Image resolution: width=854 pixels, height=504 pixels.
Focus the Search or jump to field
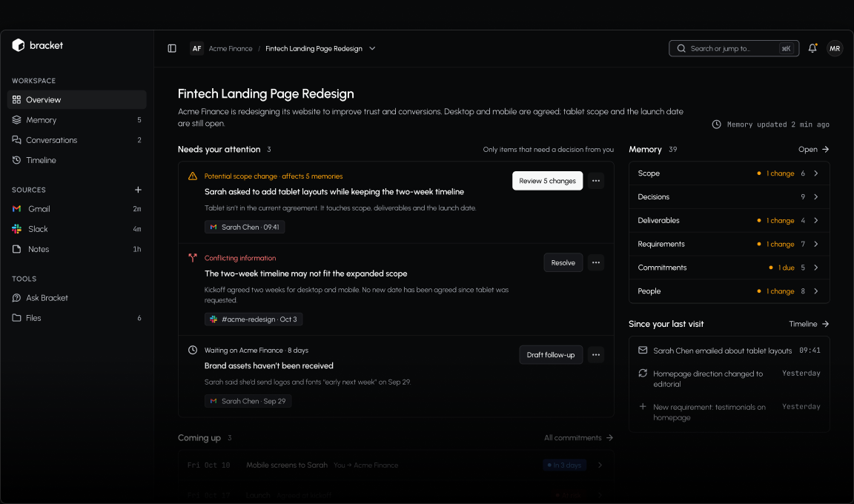pyautogui.click(x=734, y=48)
